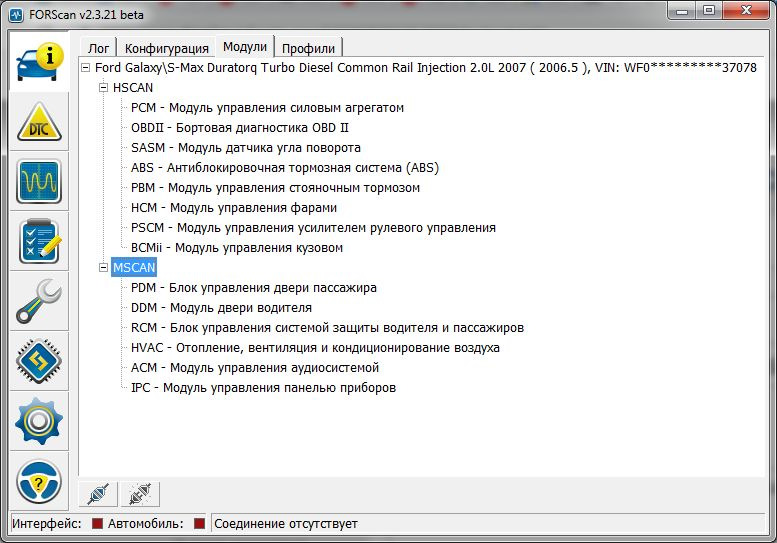The height and width of the screenshot is (543, 777).
Task: Click the connect to vehicle plug button
Action: (x=98, y=494)
